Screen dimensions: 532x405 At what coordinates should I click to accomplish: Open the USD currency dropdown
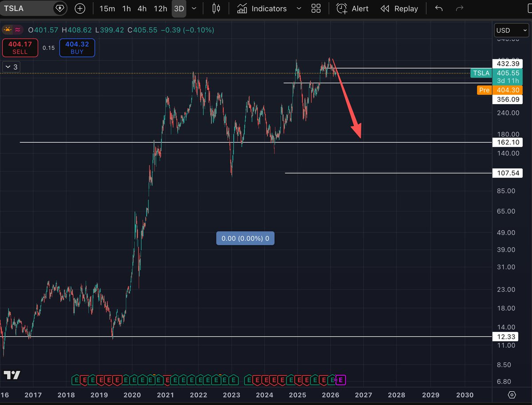(511, 30)
